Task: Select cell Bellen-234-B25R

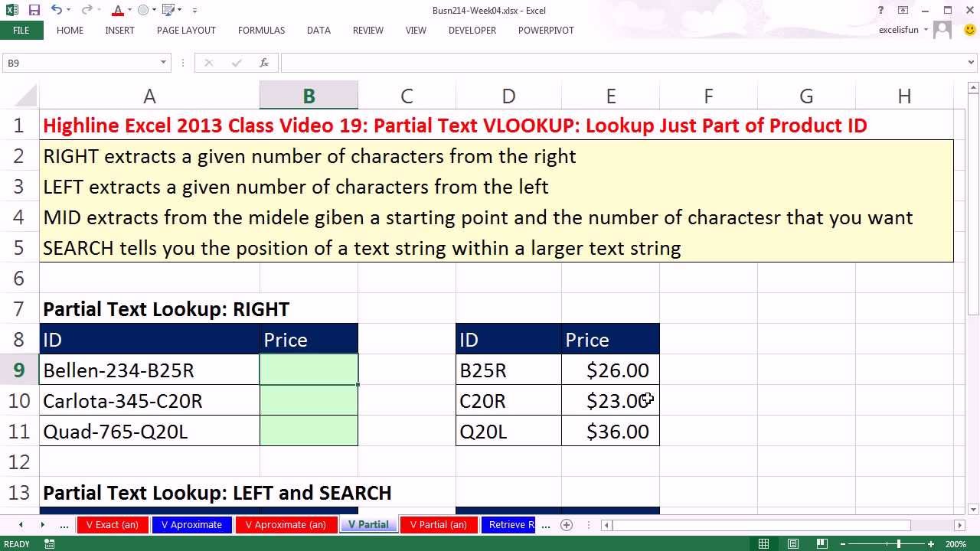Action: pos(149,370)
